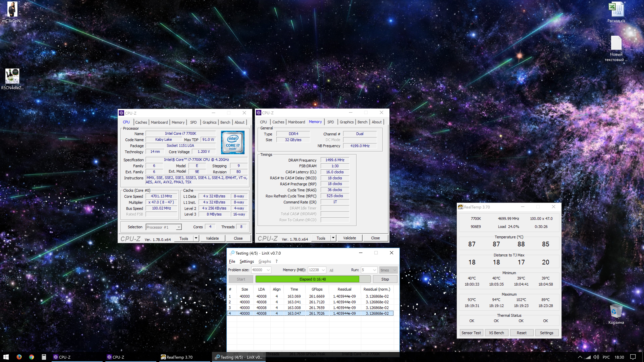Launch Chrome from the taskbar

point(32,357)
